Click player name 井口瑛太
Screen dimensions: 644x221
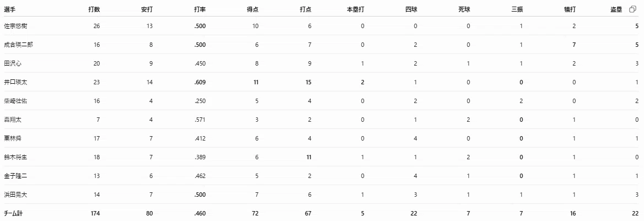point(15,82)
